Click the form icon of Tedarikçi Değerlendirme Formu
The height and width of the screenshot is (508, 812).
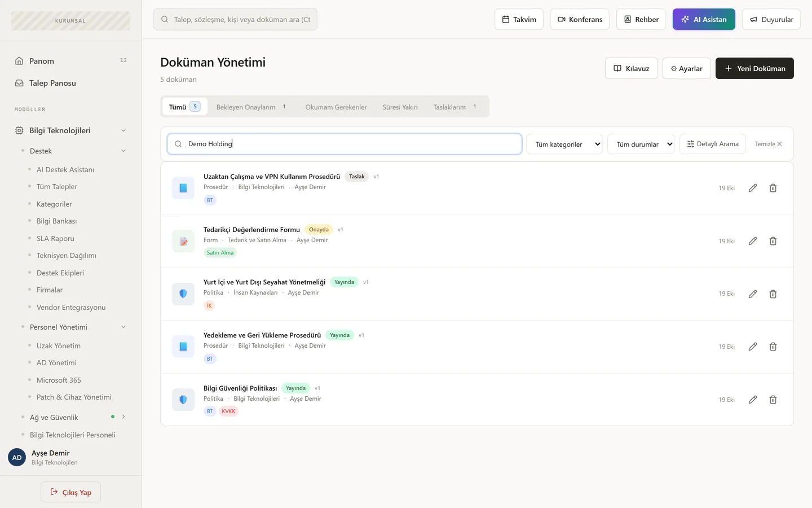pos(183,241)
